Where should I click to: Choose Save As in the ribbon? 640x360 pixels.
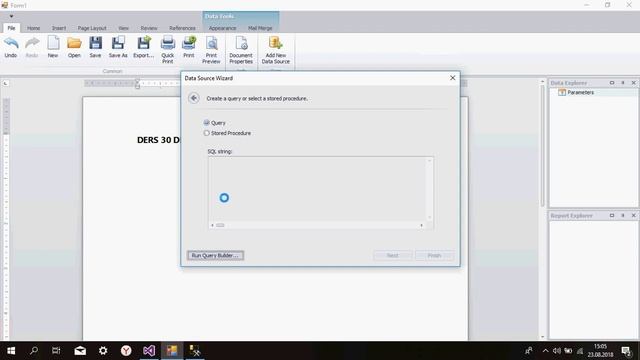pos(118,47)
